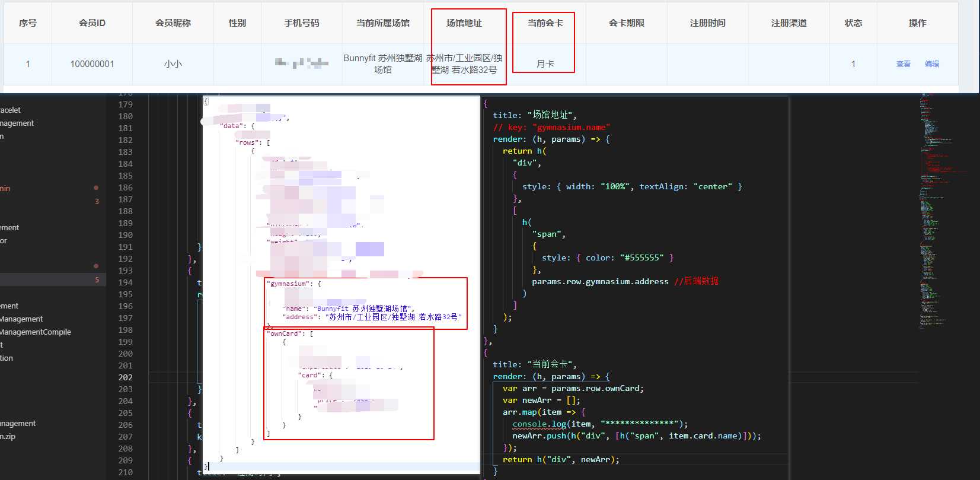The width and height of the screenshot is (980, 480).
Task: Click the 月卡 card cell
Action: (x=545, y=64)
